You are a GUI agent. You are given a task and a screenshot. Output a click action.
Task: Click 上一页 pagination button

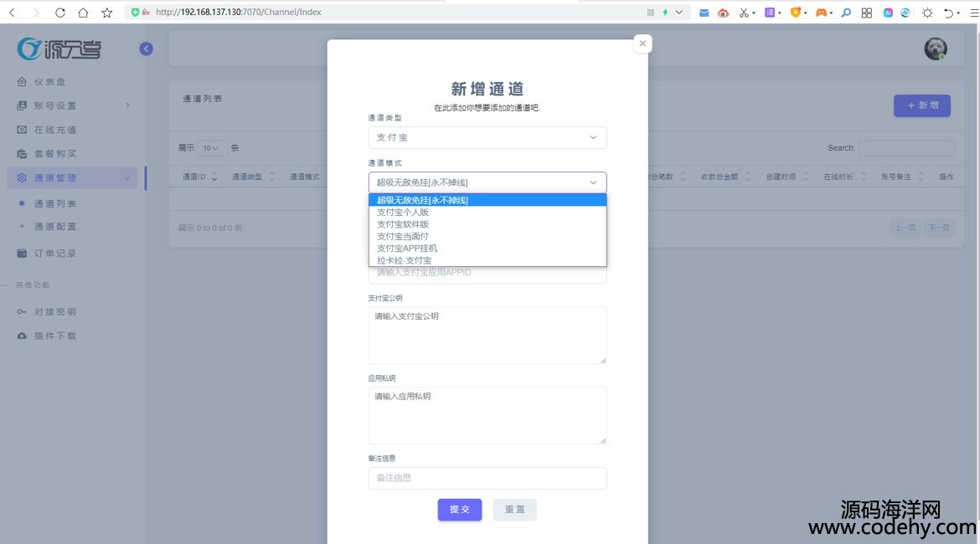click(x=905, y=228)
